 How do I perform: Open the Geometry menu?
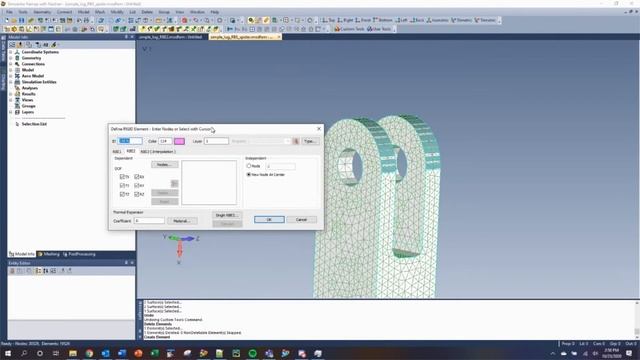pos(42,12)
